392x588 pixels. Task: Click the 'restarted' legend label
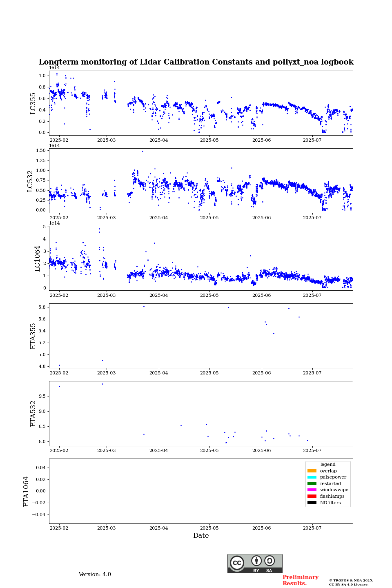coord(330,483)
